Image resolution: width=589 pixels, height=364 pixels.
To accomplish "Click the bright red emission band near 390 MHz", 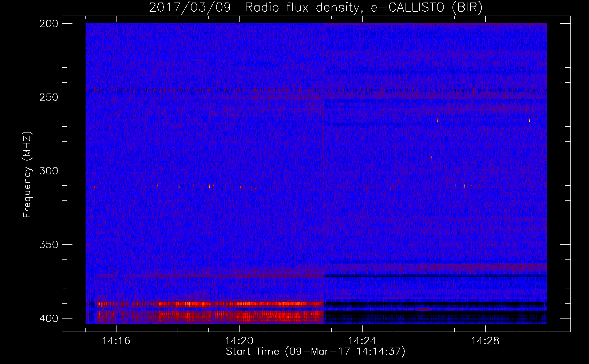I will coord(210,304).
